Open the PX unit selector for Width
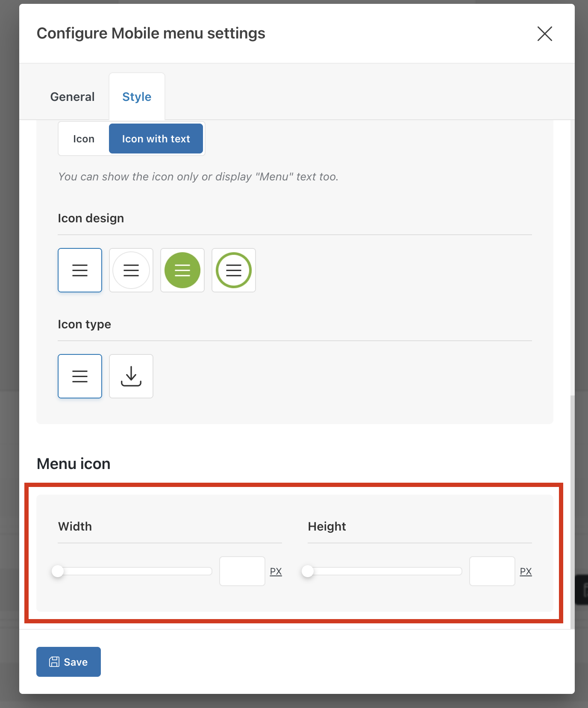The height and width of the screenshot is (708, 588). point(276,572)
